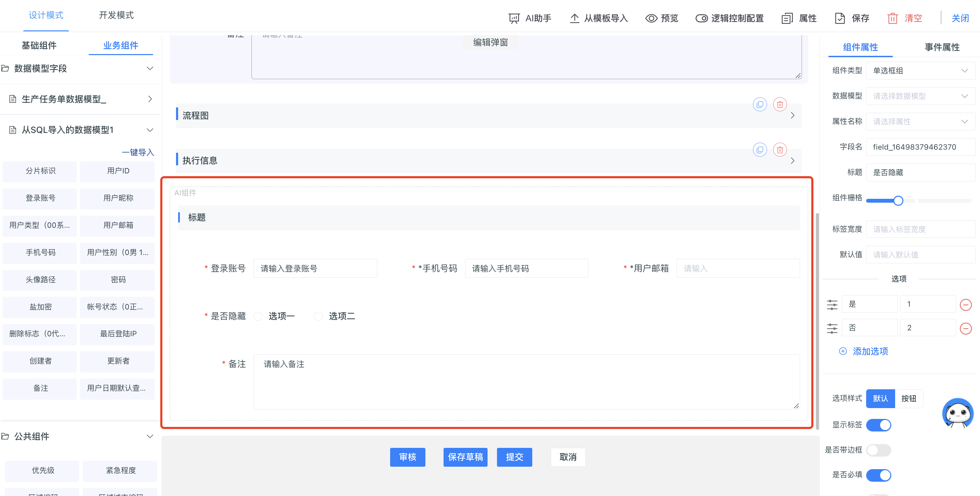
Task: Switch to 开发模式 tab
Action: (116, 15)
